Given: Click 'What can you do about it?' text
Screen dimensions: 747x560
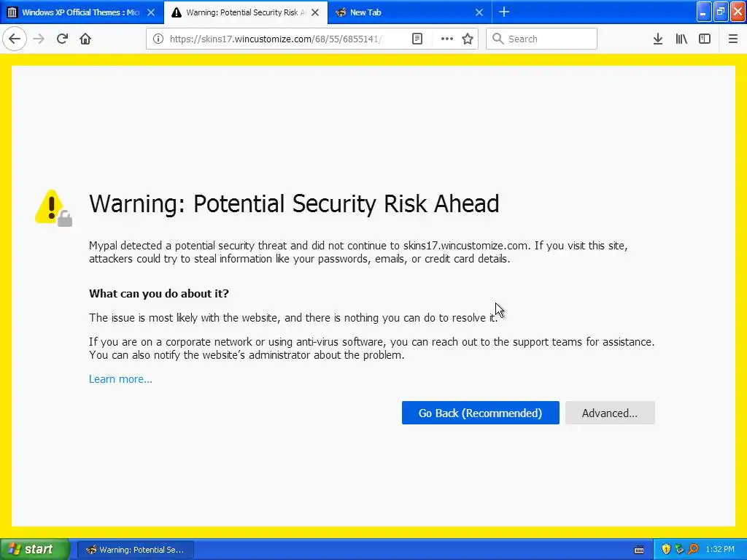Looking at the screenshot, I should [158, 293].
